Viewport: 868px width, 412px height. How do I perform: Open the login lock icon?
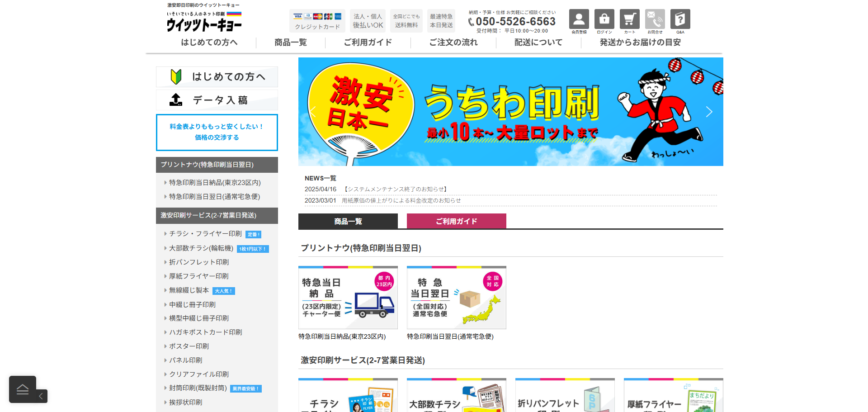[604, 19]
